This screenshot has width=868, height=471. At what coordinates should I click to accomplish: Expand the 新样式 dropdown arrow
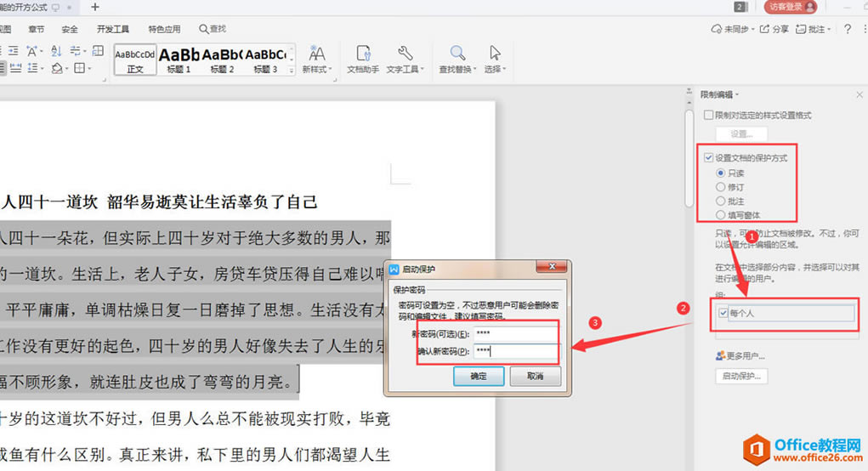(331, 69)
